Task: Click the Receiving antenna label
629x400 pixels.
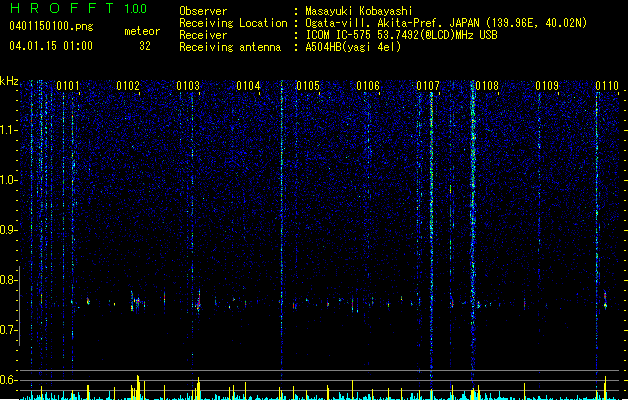Action: click(230, 47)
